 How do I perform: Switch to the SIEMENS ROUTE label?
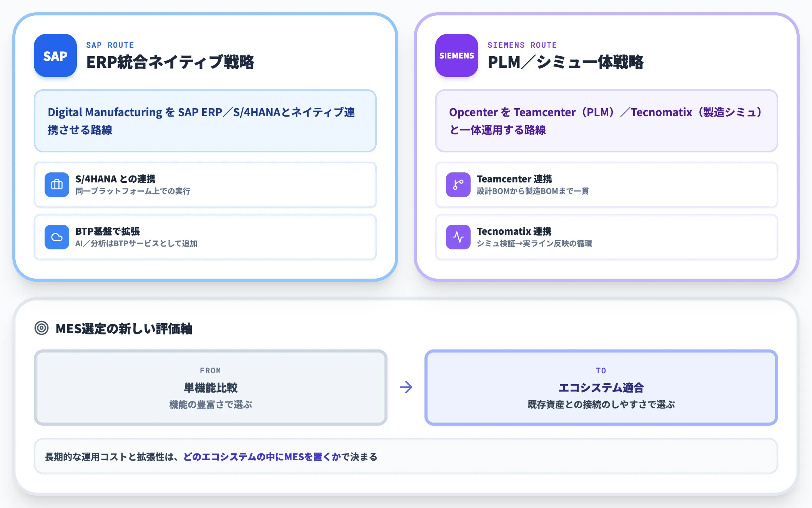click(x=522, y=45)
